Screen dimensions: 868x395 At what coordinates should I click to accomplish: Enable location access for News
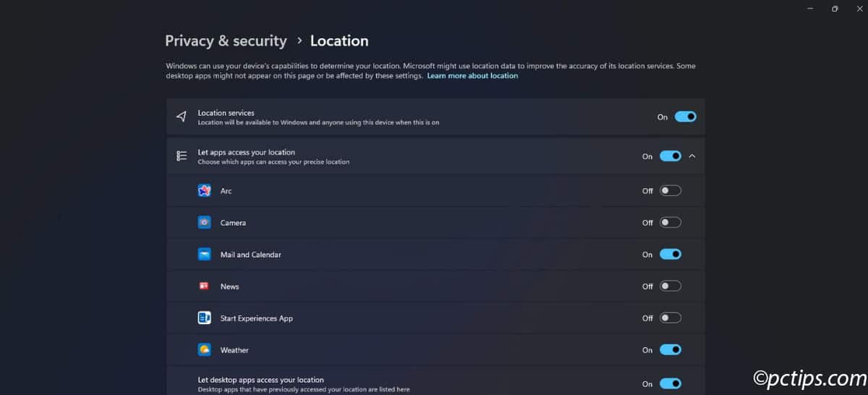pyautogui.click(x=671, y=286)
